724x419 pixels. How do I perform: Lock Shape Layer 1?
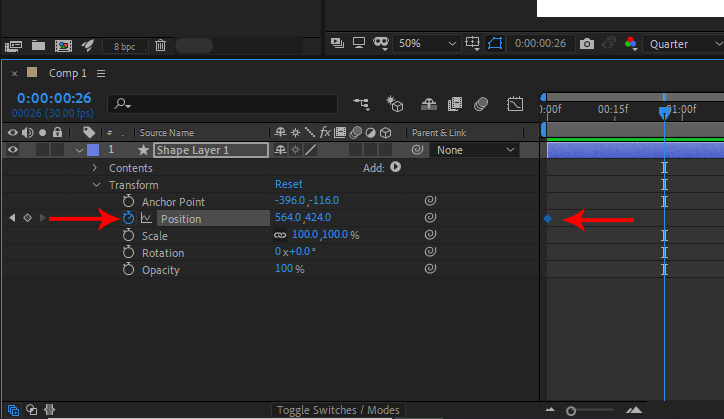(57, 150)
